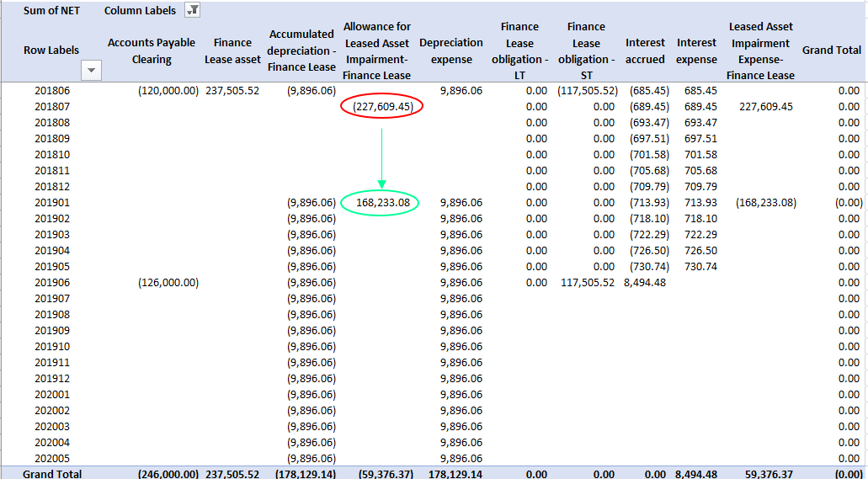This screenshot has width=868, height=479.
Task: Select row label 201912
Action: pyautogui.click(x=52, y=379)
